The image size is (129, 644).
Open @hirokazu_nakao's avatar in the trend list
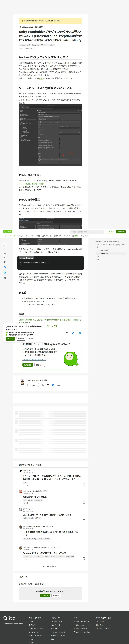(x=21, y=492)
